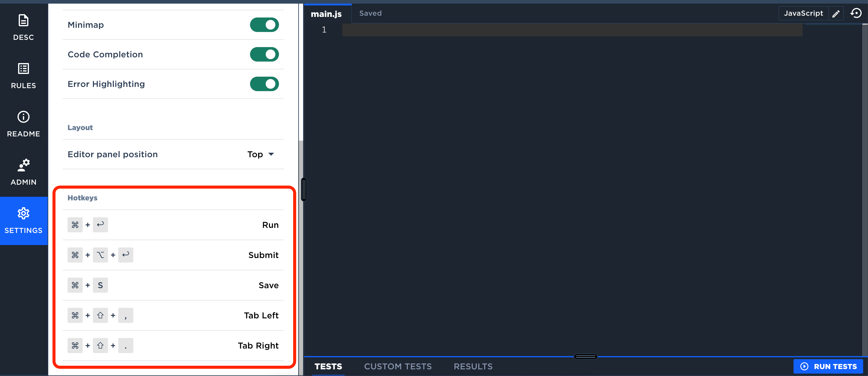Select the main.js file tab

click(x=326, y=14)
